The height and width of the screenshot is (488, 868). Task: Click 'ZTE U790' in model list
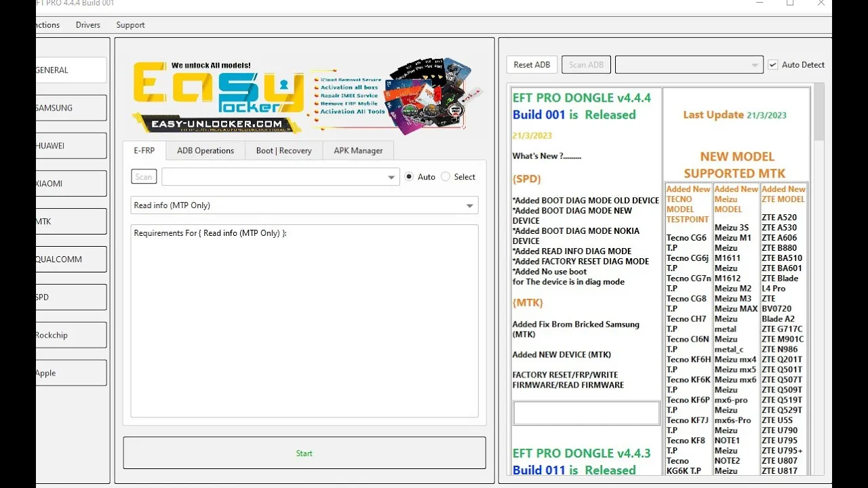780,430
